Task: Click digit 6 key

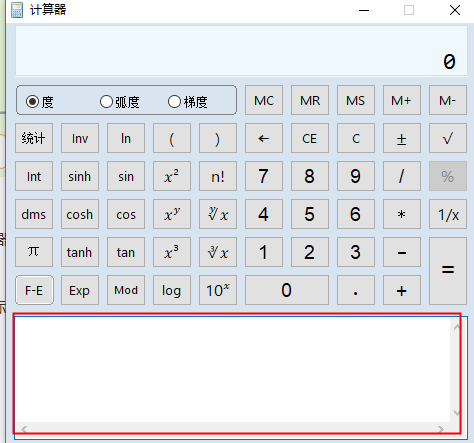Action: (356, 214)
